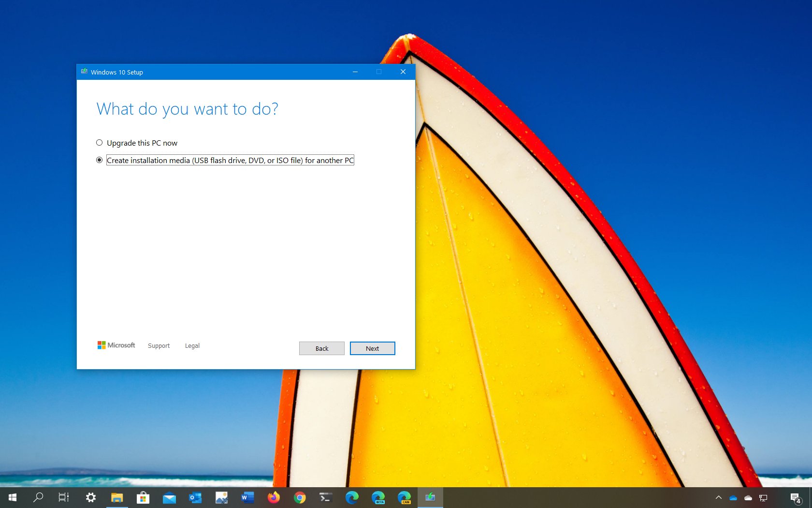The height and width of the screenshot is (508, 812).
Task: Click the Windows 10 Setup taskbar icon
Action: [x=430, y=497]
